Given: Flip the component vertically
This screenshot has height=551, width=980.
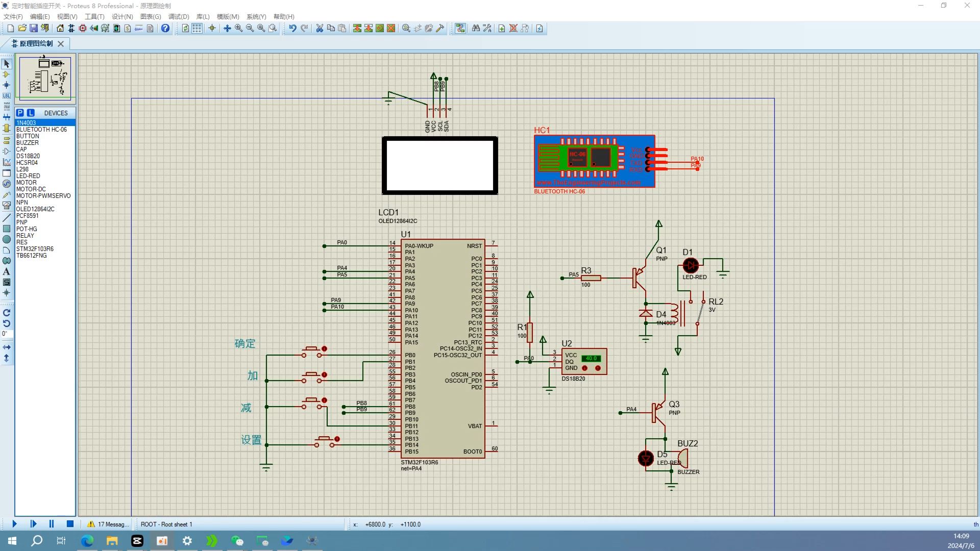Looking at the screenshot, I should pos(7,358).
